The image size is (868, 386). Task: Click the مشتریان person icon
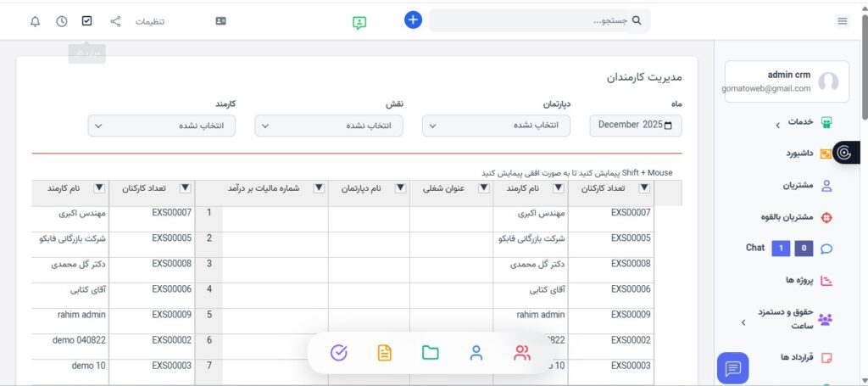click(x=826, y=186)
